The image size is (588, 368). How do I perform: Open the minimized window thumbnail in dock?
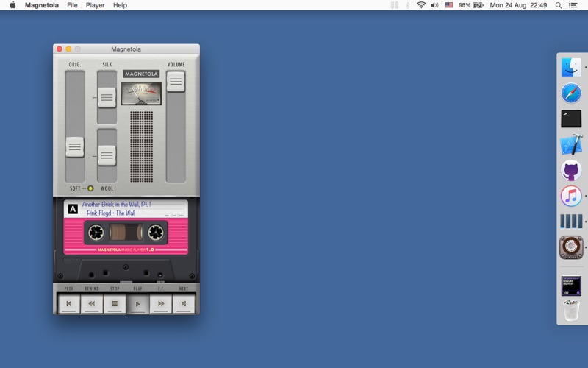point(571,286)
